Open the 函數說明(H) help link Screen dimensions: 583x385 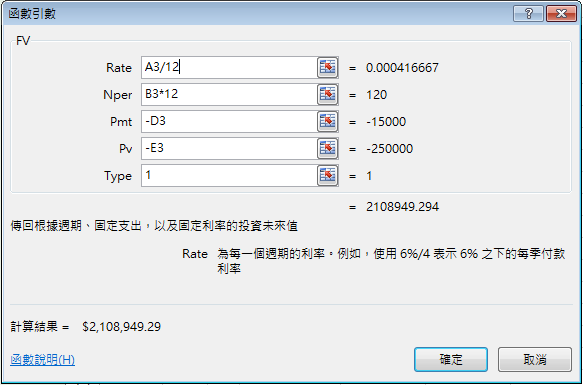tap(42, 360)
